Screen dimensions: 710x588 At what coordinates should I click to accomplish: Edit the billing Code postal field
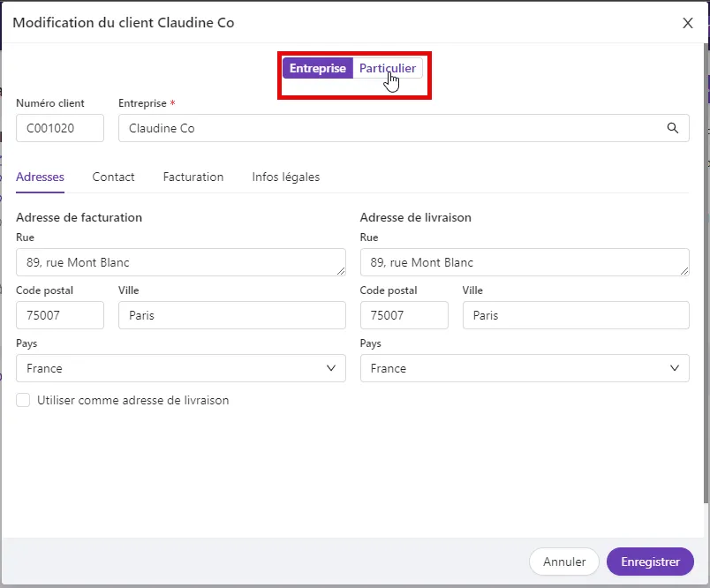[x=60, y=315]
